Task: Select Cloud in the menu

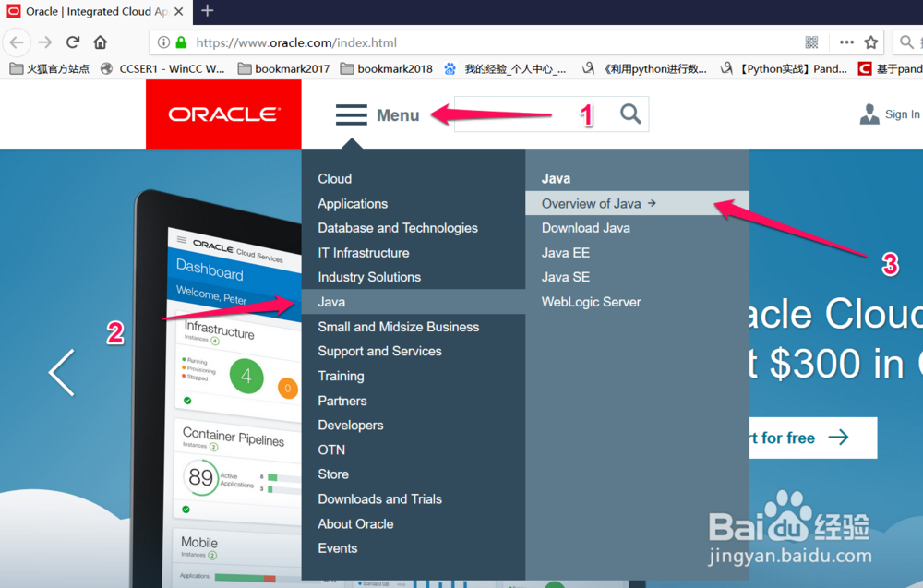Action: click(334, 179)
